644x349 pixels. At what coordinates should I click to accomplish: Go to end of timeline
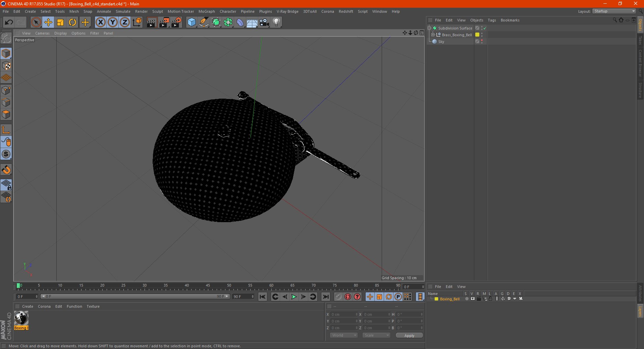tap(325, 297)
